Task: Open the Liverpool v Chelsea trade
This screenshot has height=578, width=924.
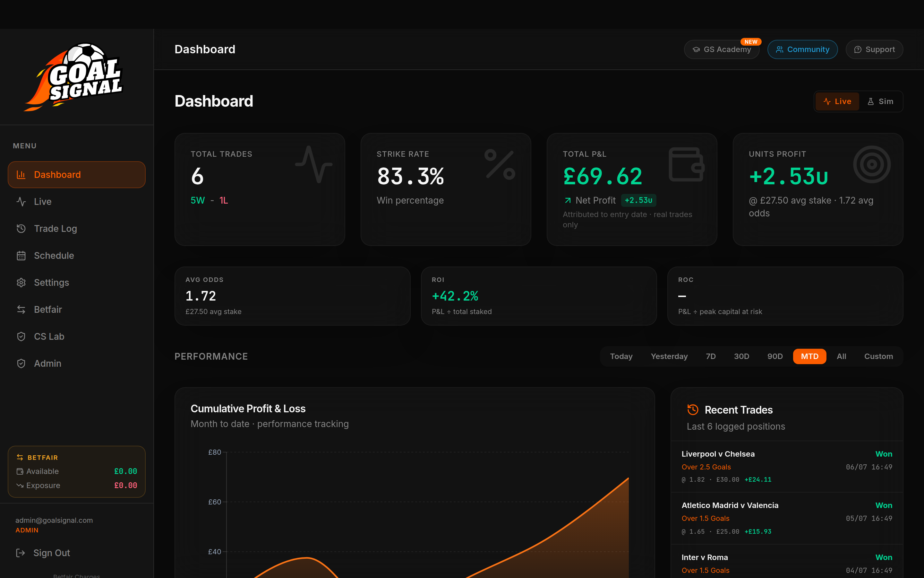Action: (787, 466)
